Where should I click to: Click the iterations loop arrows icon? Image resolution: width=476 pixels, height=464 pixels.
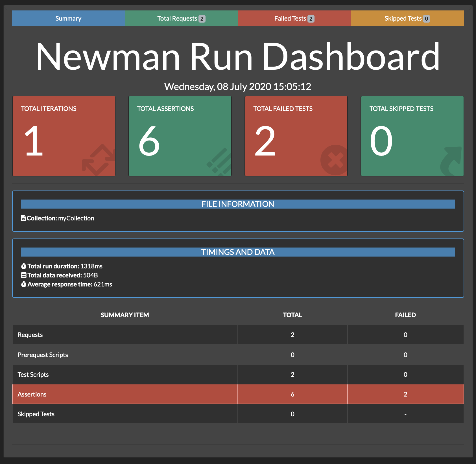click(x=98, y=160)
